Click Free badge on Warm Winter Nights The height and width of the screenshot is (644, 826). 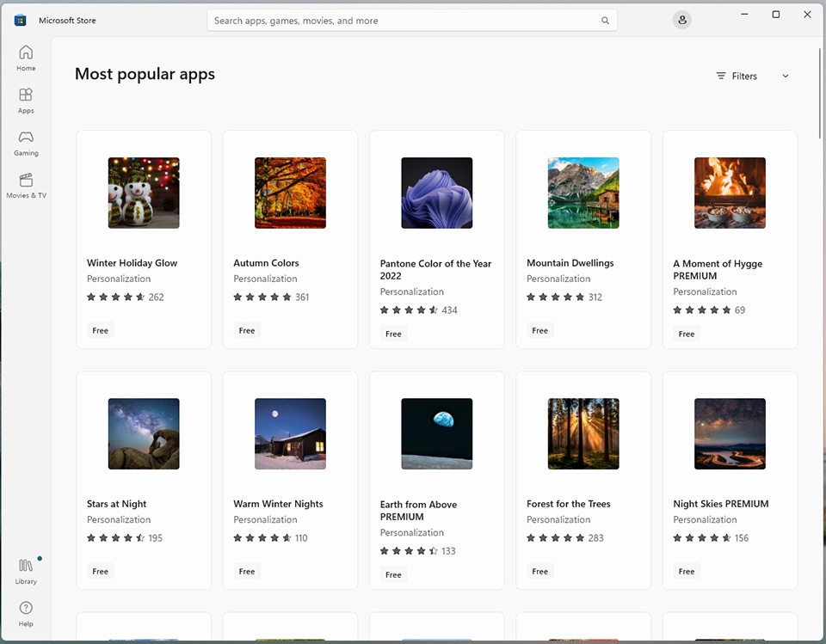pyautogui.click(x=247, y=571)
